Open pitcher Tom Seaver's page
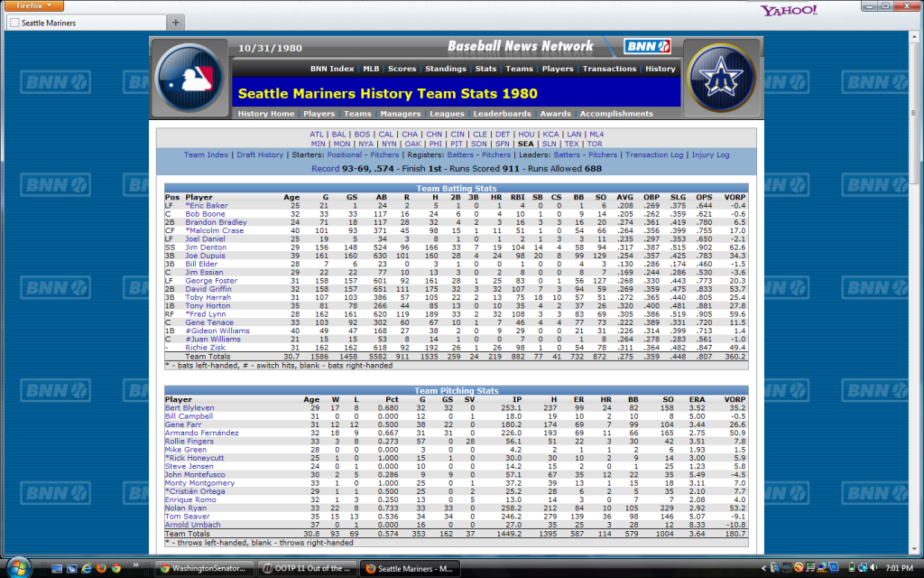The width and height of the screenshot is (924, 578). (x=187, y=517)
